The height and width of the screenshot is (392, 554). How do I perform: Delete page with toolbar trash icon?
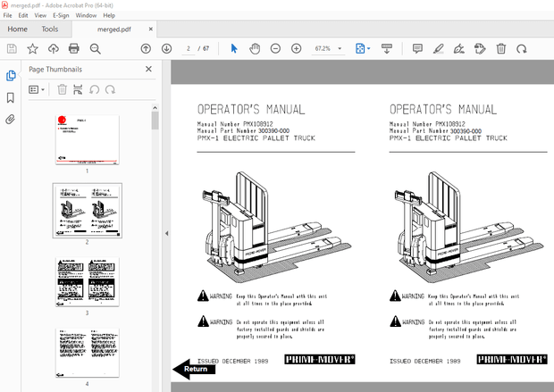click(500, 48)
